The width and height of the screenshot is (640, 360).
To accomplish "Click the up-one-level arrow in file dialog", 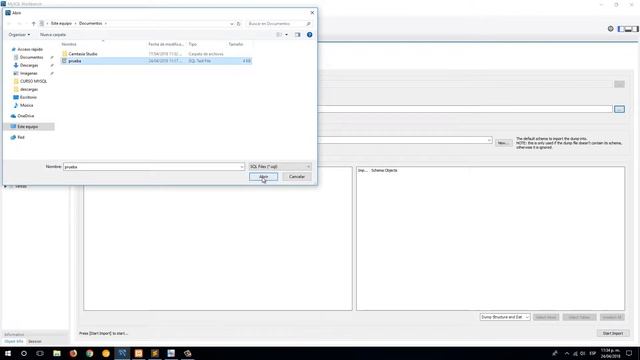I will [33, 24].
